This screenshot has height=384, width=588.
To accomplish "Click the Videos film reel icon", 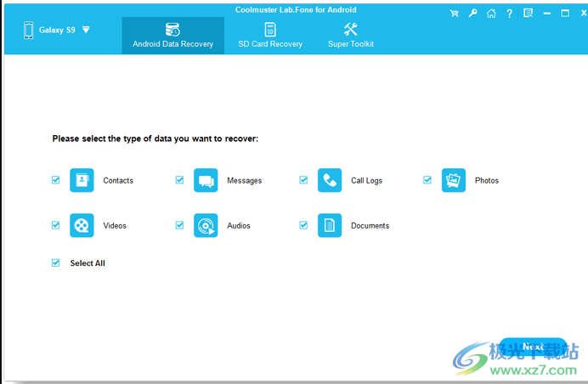I will 82,225.
